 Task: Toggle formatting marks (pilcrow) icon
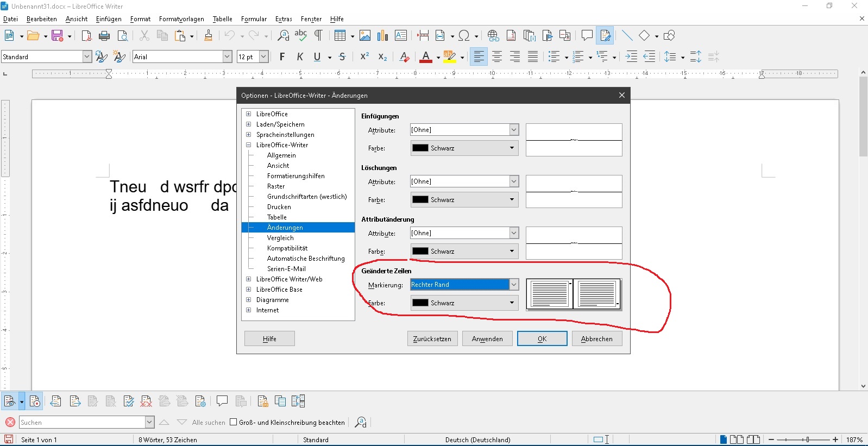coord(318,36)
